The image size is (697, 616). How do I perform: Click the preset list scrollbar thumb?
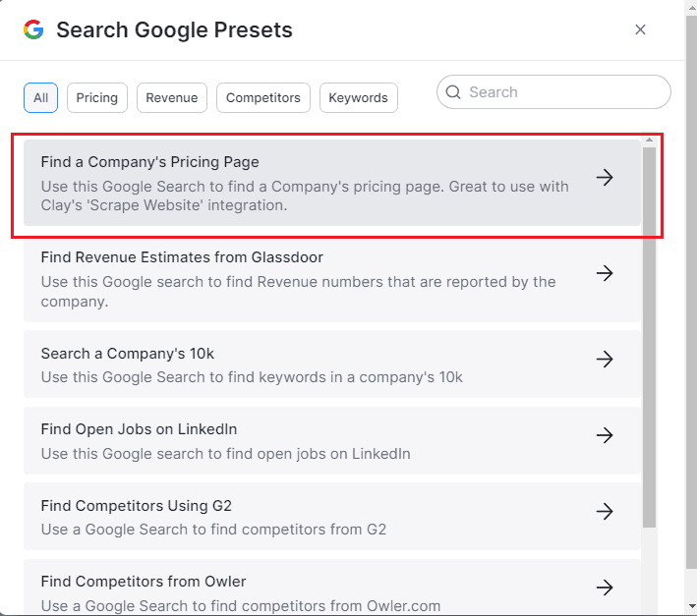(x=649, y=337)
